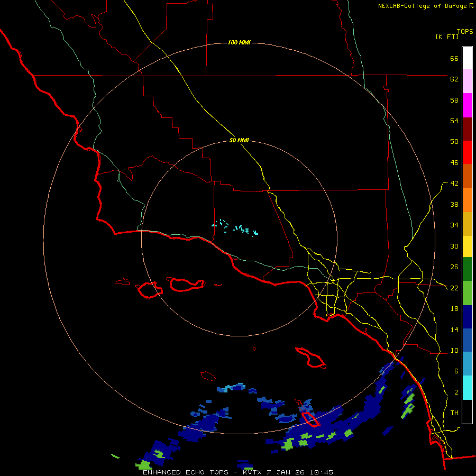The image size is (476, 476).
Task: Click the '18' legend value
Action: (454, 309)
